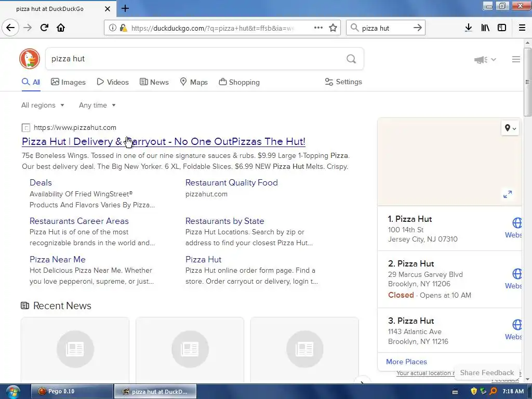Viewport: 532px width, 399px height.
Task: Open the downloads arrow icon
Action: [x=468, y=28]
